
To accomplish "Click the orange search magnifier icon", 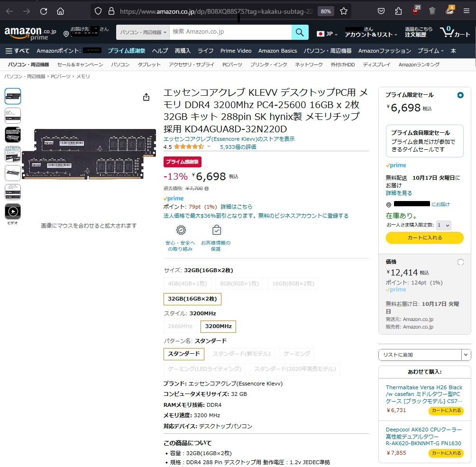I will [x=300, y=32].
